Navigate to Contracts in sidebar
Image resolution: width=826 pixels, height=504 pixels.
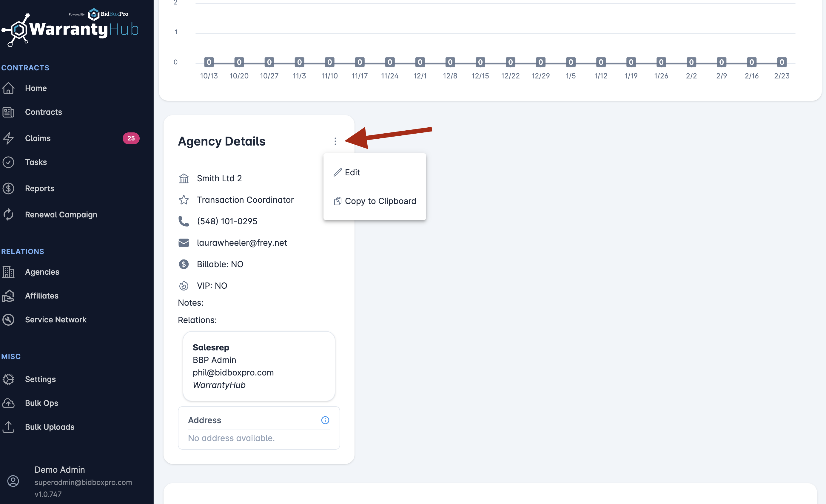pos(43,112)
